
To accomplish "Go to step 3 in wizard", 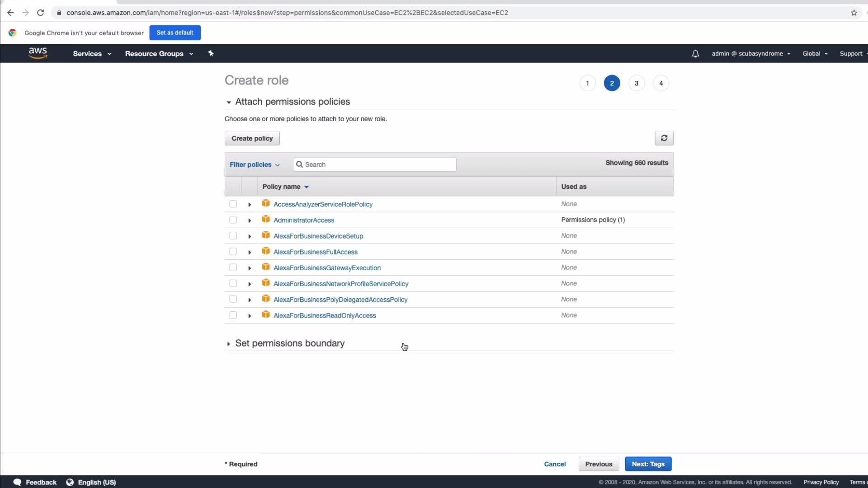I will (636, 83).
